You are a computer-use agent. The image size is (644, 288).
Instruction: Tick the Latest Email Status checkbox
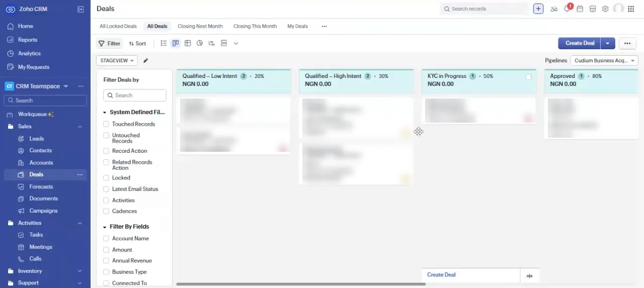click(x=106, y=189)
